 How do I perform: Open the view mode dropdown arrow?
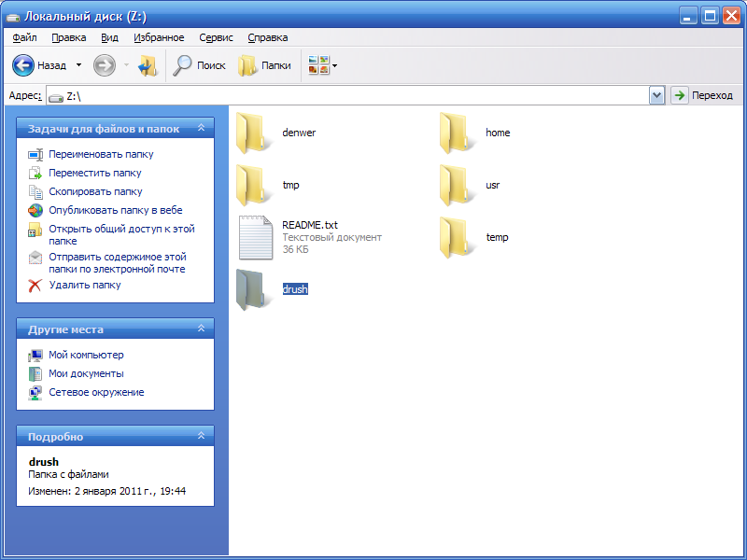[335, 65]
